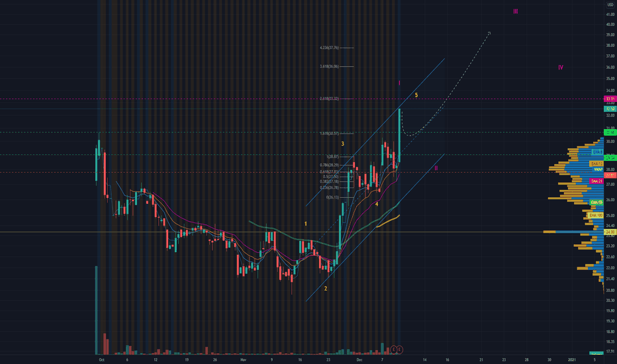Select the yellow wave 1 label
This screenshot has height=364, width=617.
(x=305, y=224)
